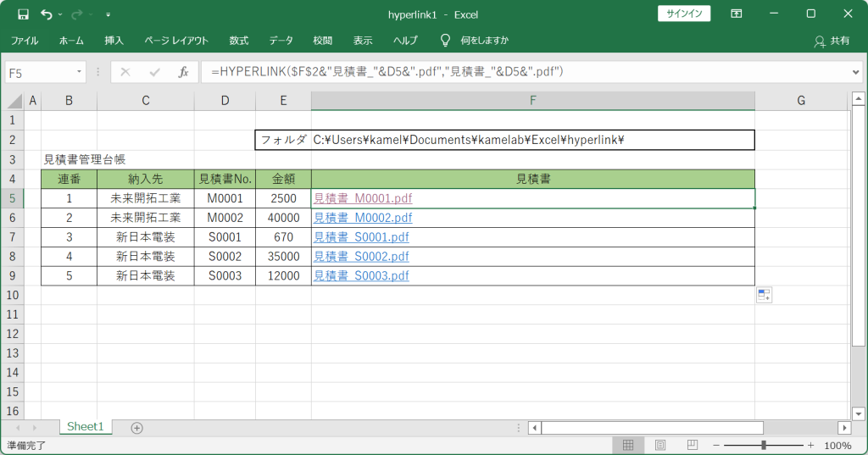Undo the last action
Screen dimensions: 868x455
(47, 14)
